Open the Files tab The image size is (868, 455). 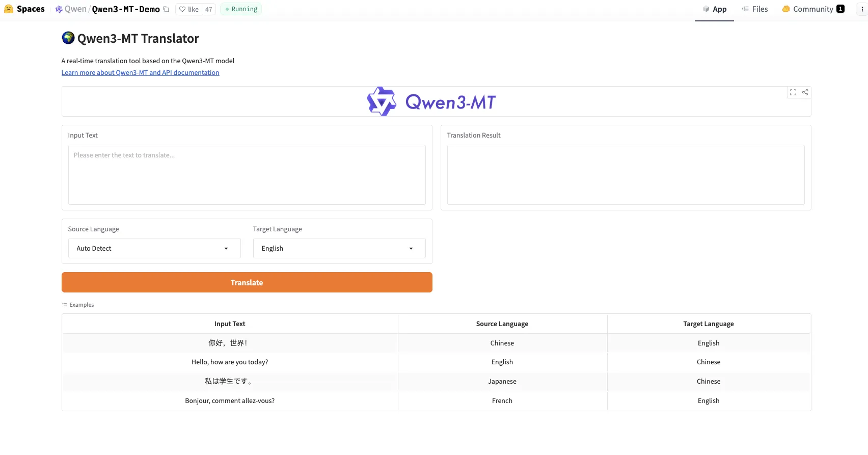tap(754, 9)
